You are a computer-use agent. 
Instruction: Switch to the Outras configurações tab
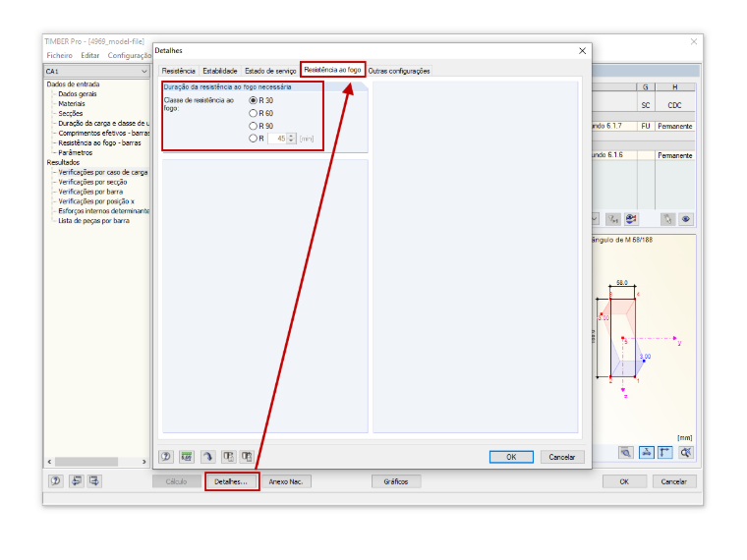(x=399, y=71)
